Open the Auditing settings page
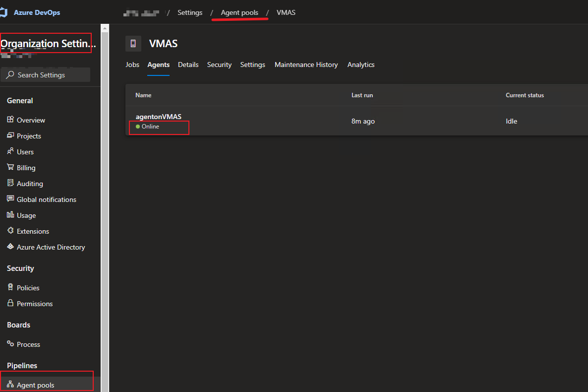This screenshot has height=392, width=588. pos(30,184)
